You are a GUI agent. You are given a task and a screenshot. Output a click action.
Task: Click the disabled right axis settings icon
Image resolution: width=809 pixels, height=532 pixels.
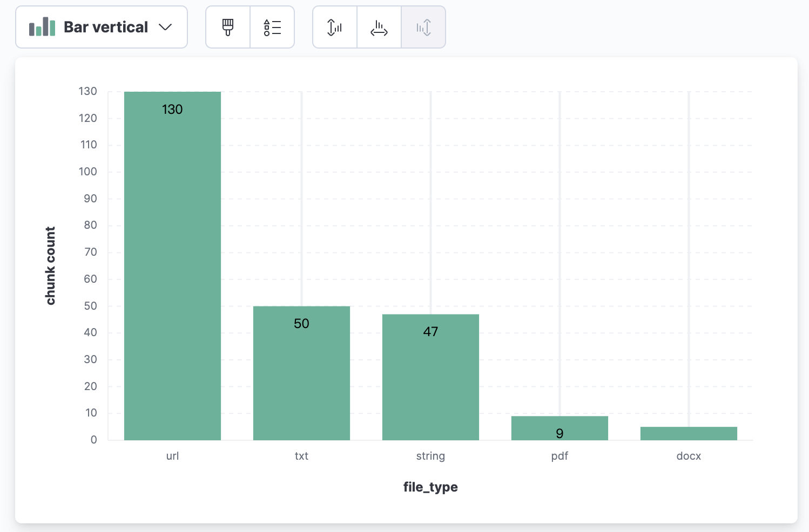[423, 27]
